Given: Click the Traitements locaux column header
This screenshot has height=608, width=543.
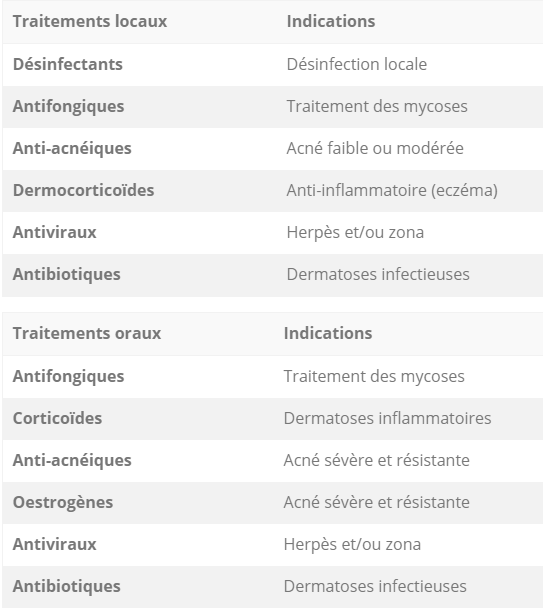Looking at the screenshot, I should coord(90,21).
